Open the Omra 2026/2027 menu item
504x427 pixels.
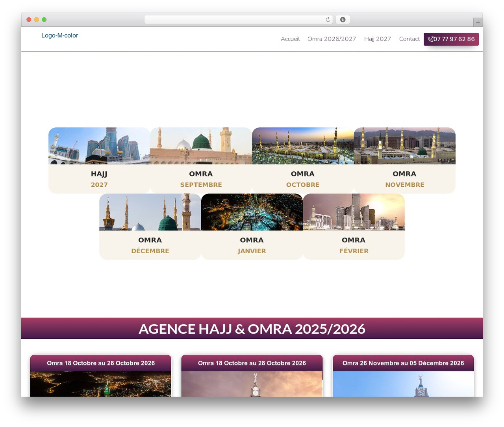coord(332,39)
